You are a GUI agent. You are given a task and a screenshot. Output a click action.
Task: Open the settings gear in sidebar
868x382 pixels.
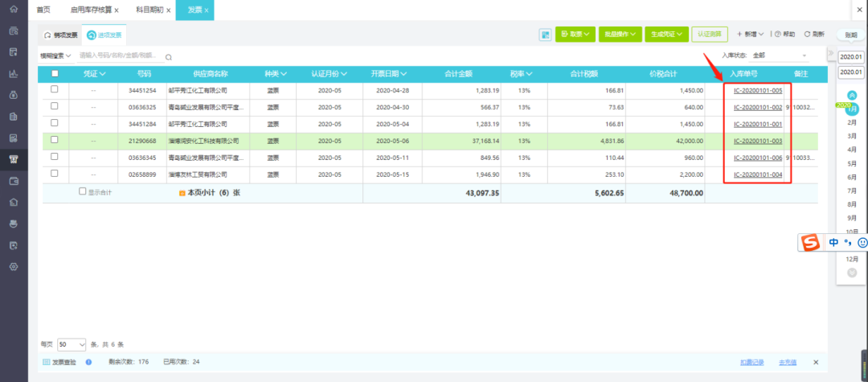14,266
